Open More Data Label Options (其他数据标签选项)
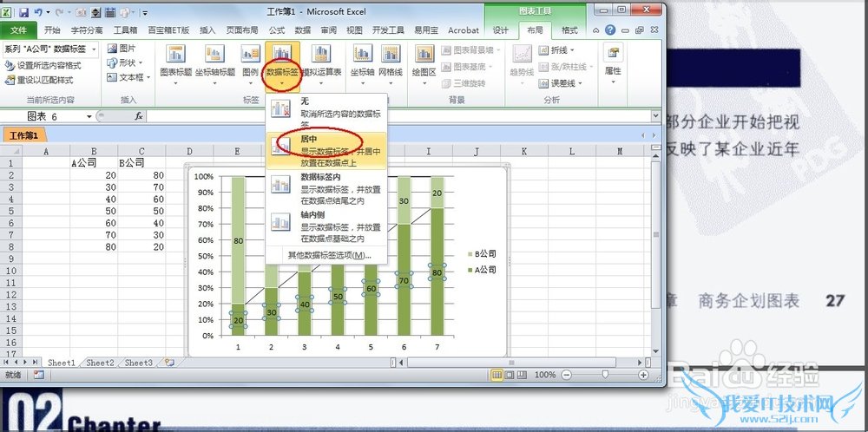Viewport: 868px width, 432px height. coord(329,255)
